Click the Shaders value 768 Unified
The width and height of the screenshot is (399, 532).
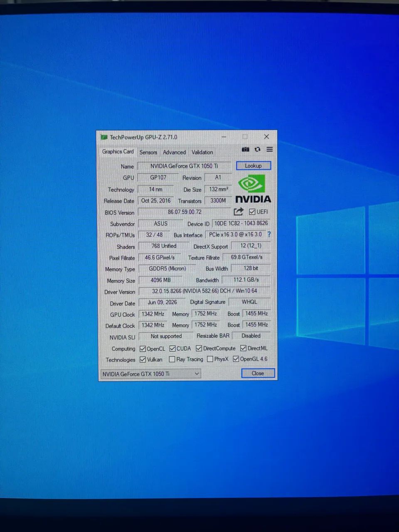164,246
